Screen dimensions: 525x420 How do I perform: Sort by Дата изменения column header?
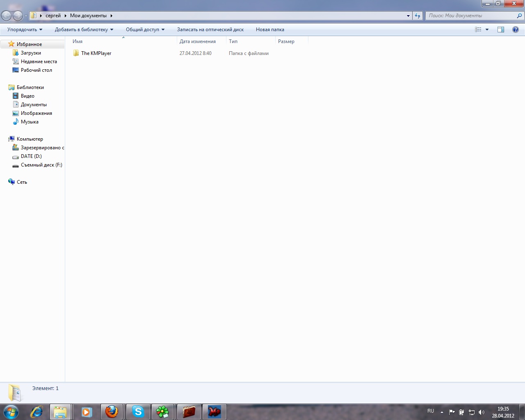[197, 41]
